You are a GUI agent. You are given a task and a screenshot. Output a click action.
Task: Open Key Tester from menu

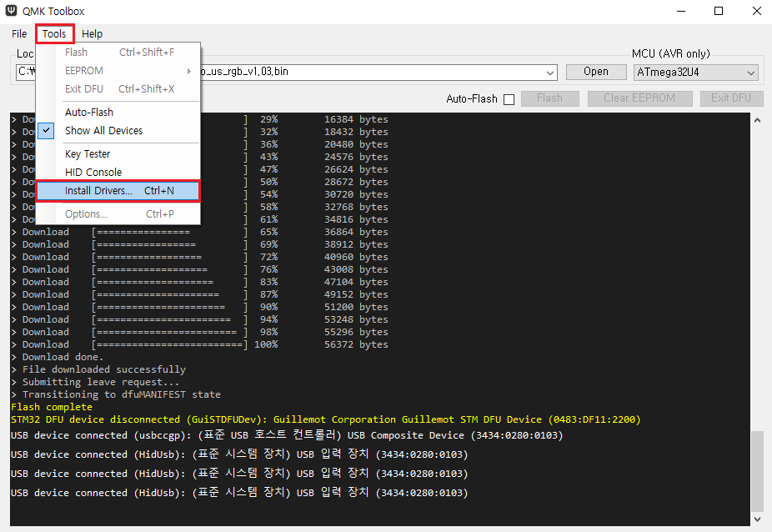[118, 154]
